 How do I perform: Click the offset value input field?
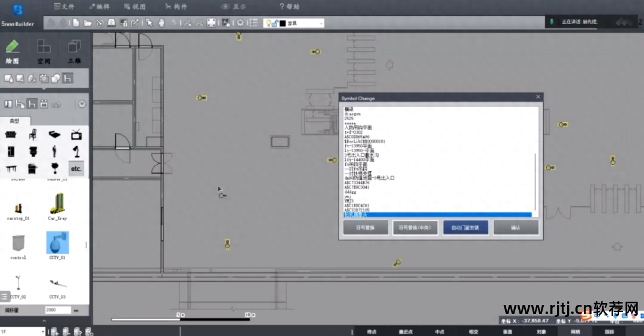coord(58,310)
